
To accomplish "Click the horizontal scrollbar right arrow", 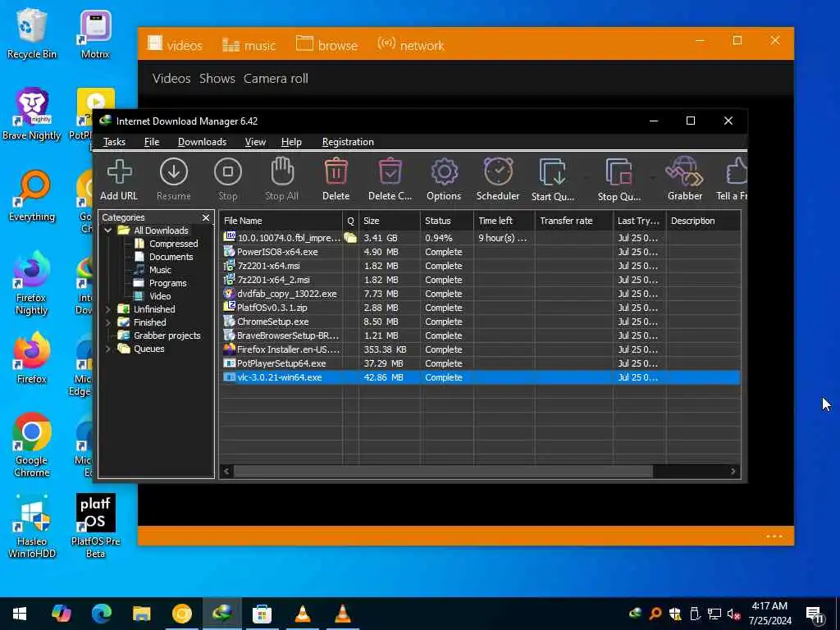I will click(733, 472).
